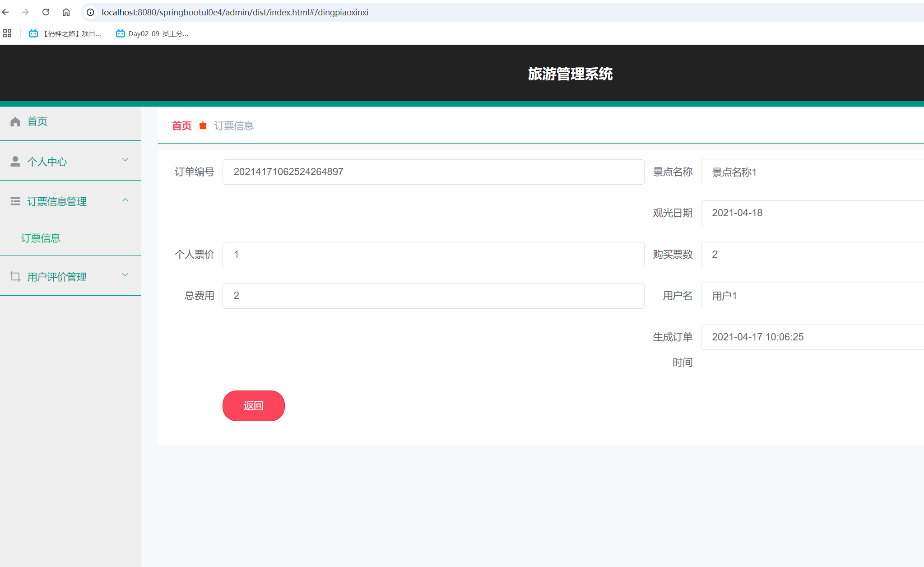Click the crop icon beside 用户评价管理
924x567 pixels.
click(x=15, y=276)
